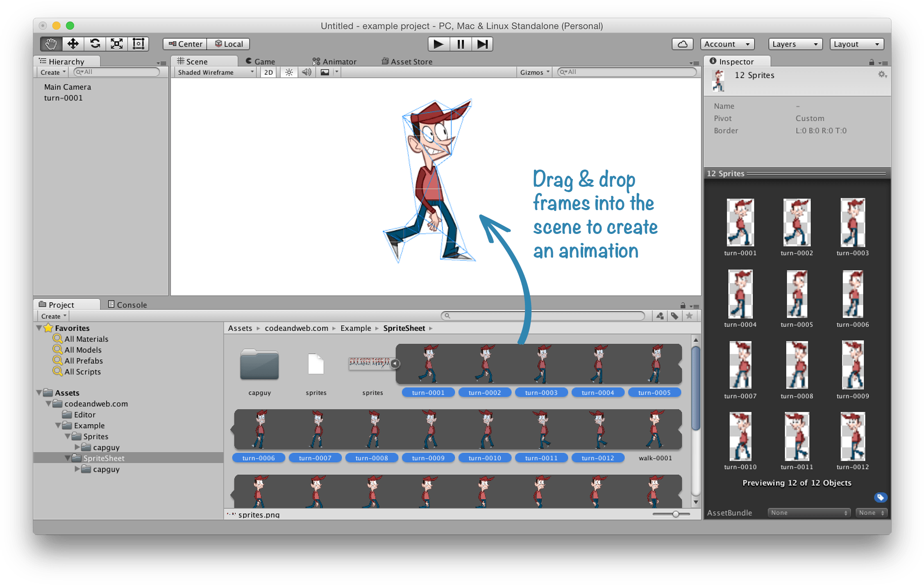The image size is (924, 585).
Task: Click codeandweb.com in the breadcrumb
Action: [296, 328]
